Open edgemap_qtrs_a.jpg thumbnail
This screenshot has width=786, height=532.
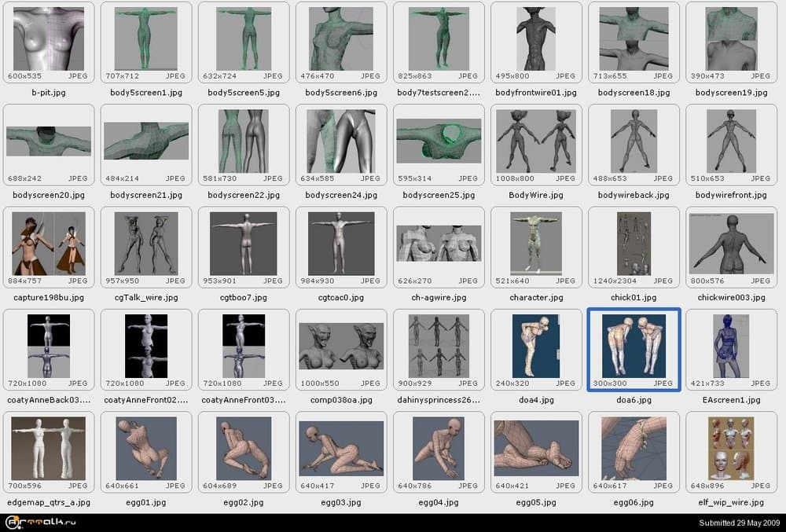(x=49, y=448)
